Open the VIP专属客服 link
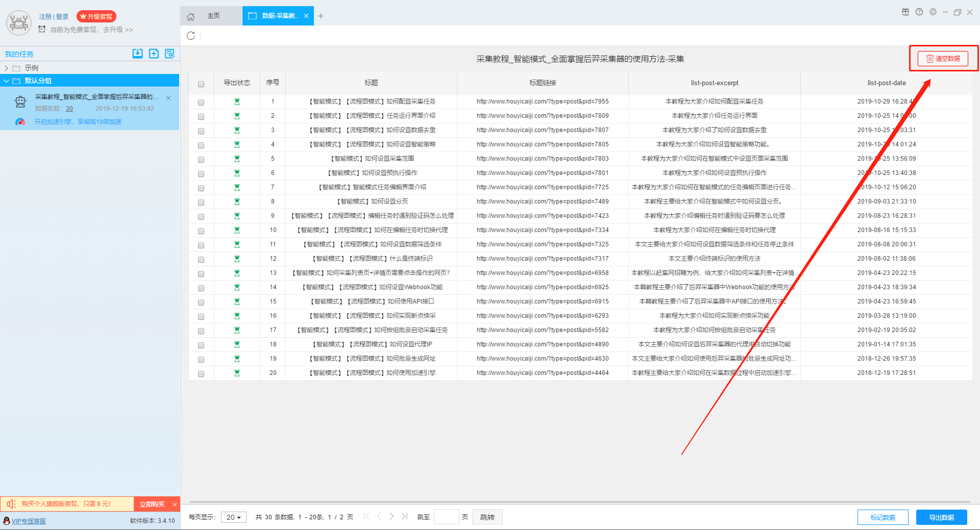This screenshot has height=530, width=980. [x=29, y=521]
